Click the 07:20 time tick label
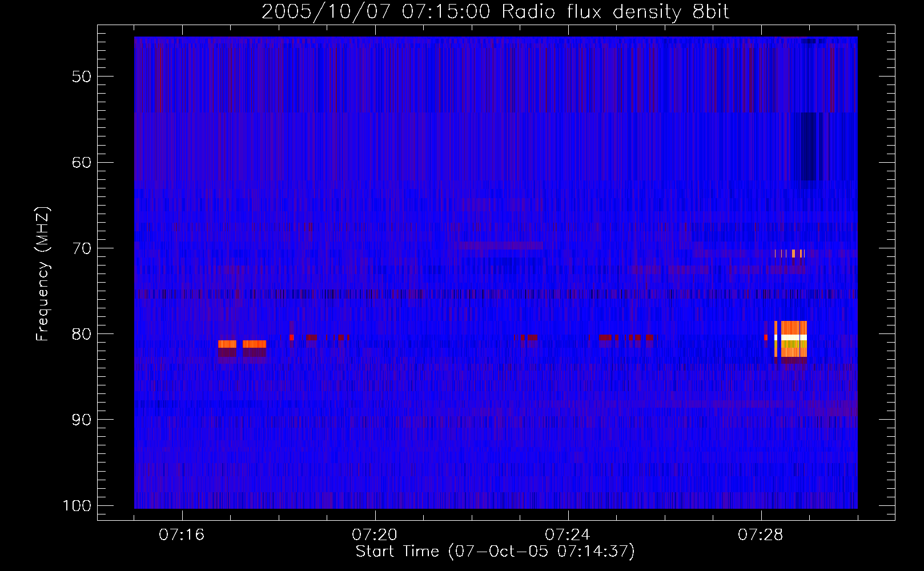Screen dimensions: 924x571 coord(375,535)
